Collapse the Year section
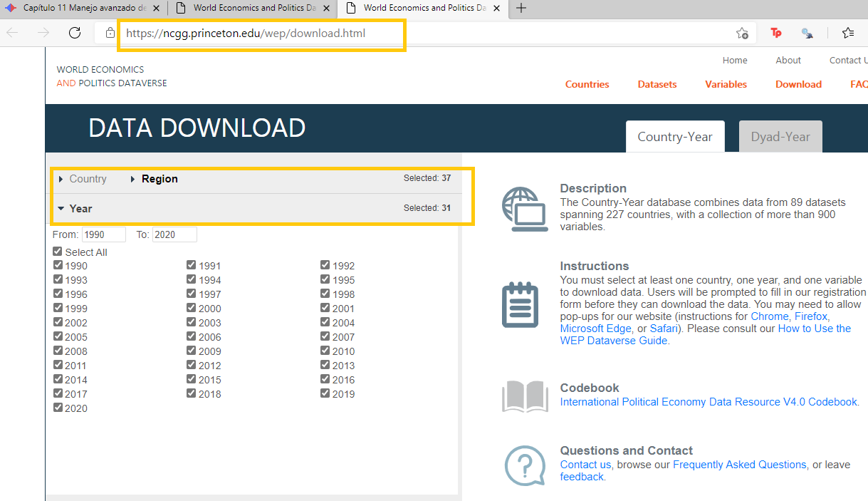The width and height of the screenshot is (868, 501). tap(75, 208)
